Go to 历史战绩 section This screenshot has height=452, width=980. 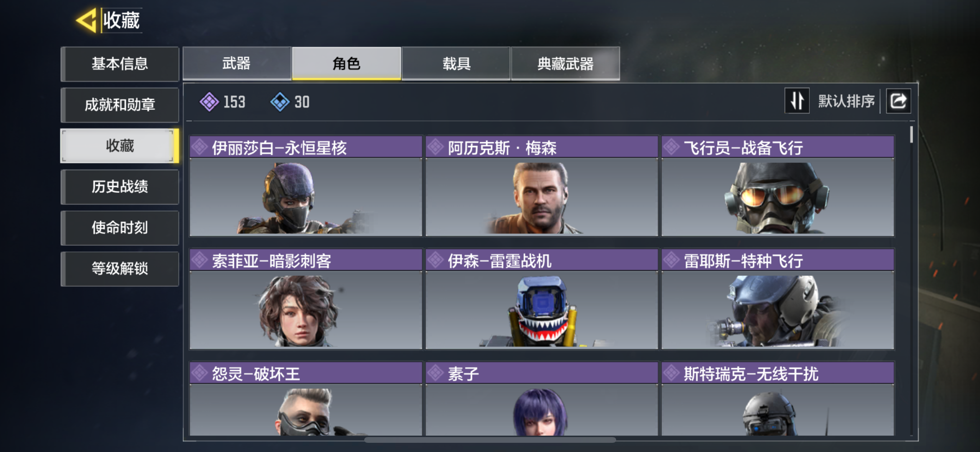120,187
